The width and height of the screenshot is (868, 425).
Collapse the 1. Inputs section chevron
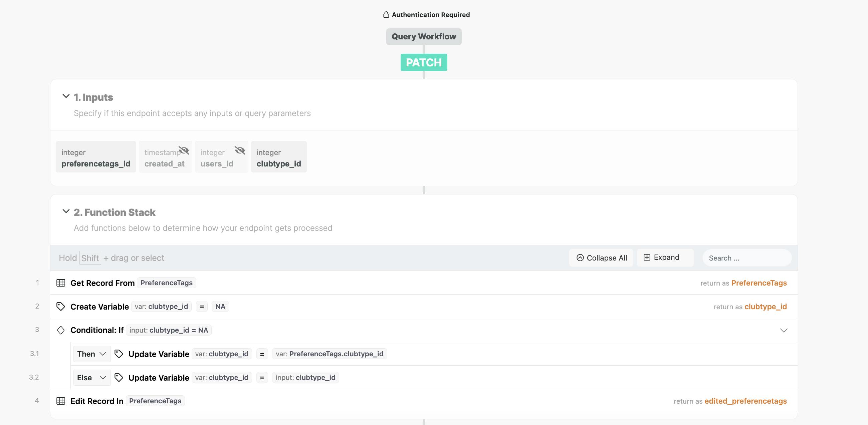66,96
